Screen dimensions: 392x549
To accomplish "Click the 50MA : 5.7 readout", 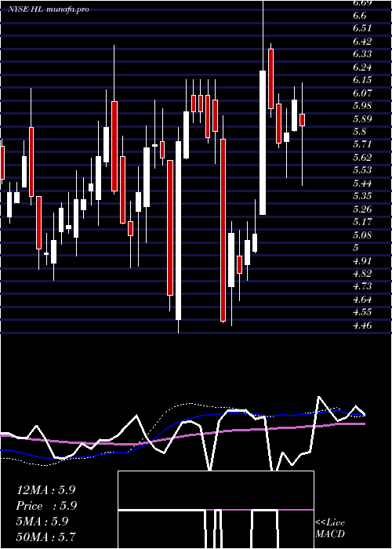I will 45,536.
